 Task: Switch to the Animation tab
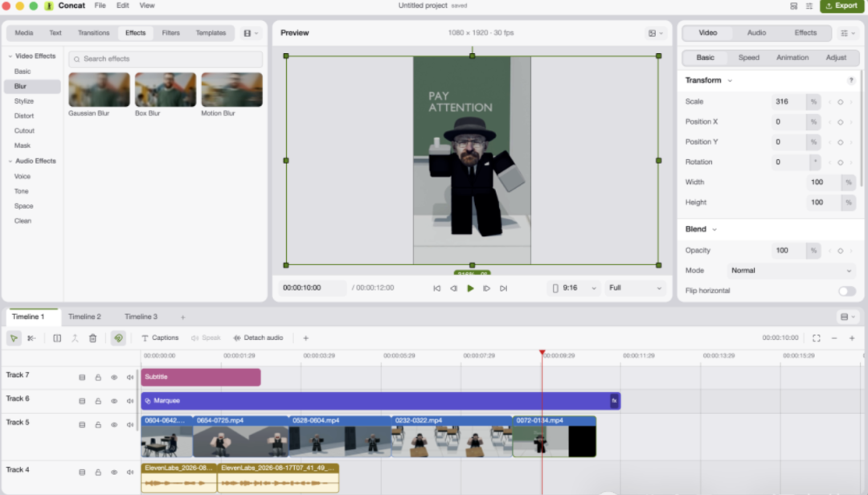pos(792,58)
